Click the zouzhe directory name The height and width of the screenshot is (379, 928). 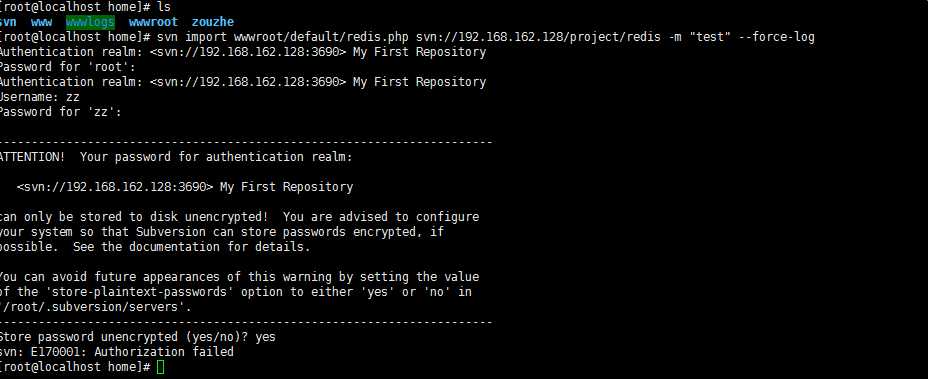point(213,22)
